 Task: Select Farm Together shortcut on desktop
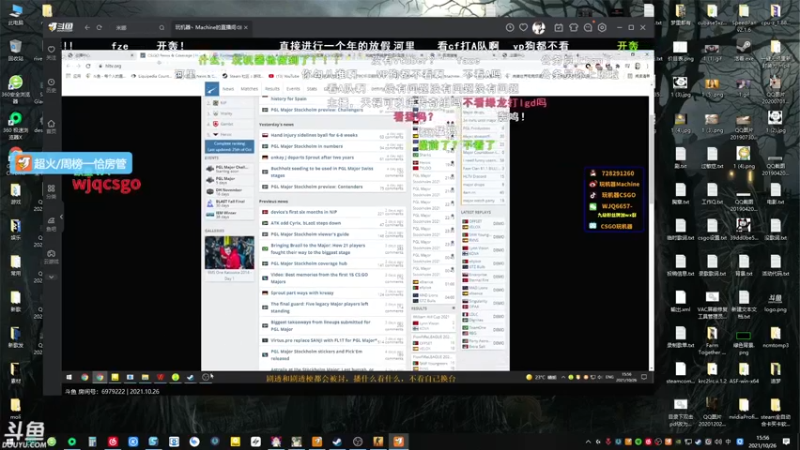tap(712, 341)
